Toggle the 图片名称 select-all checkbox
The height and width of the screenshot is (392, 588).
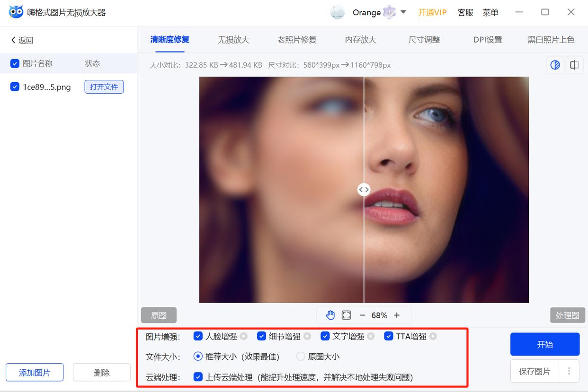point(15,63)
